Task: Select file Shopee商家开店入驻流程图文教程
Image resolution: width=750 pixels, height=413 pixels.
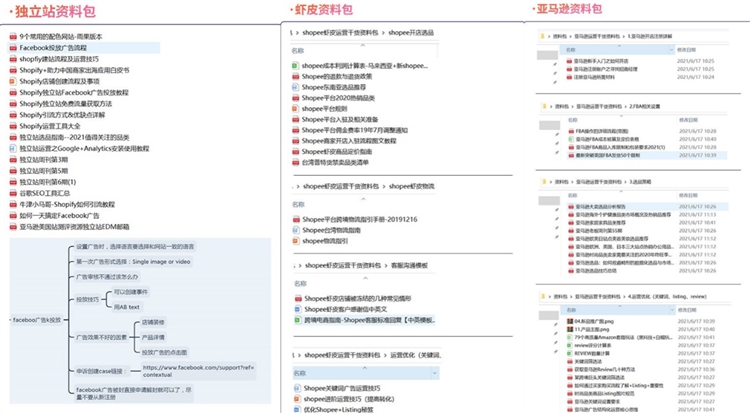Action: click(x=349, y=141)
